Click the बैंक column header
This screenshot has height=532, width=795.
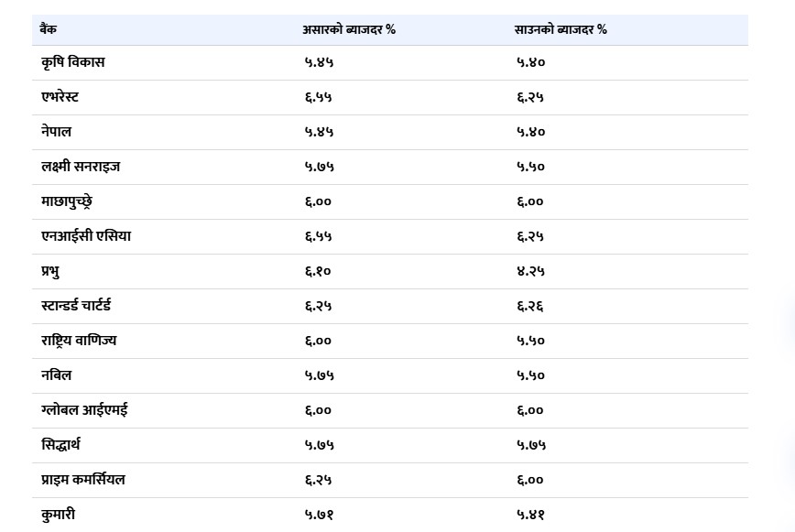pyautogui.click(x=49, y=29)
